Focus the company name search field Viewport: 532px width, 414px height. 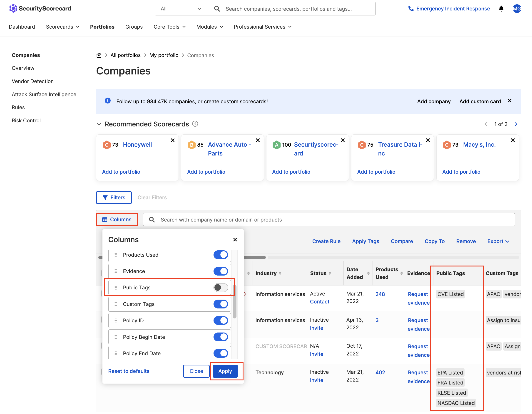pos(329,219)
